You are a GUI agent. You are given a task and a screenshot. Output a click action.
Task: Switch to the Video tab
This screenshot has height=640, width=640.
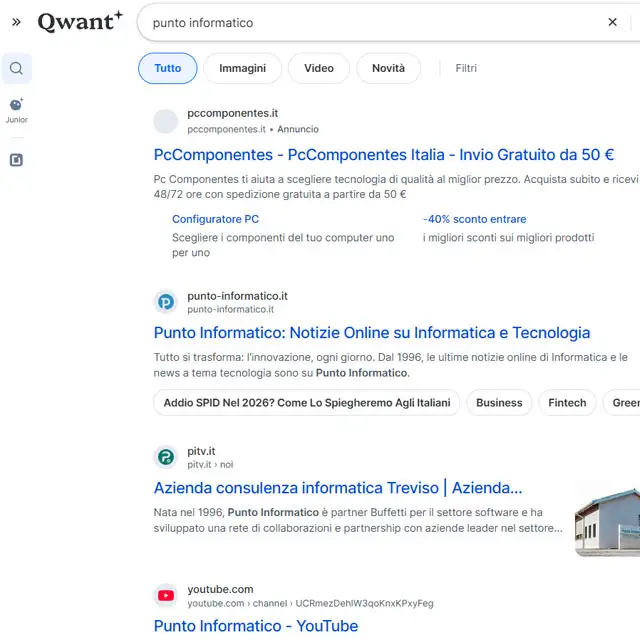[319, 68]
